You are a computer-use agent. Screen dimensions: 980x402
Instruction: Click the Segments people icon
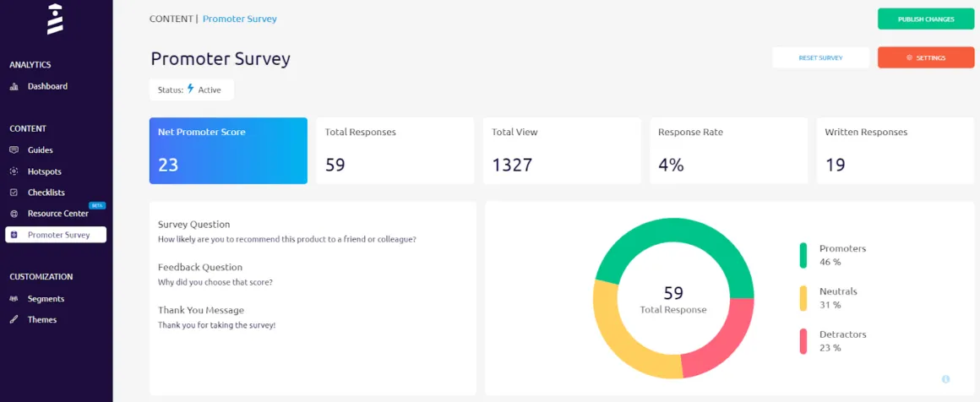click(14, 299)
